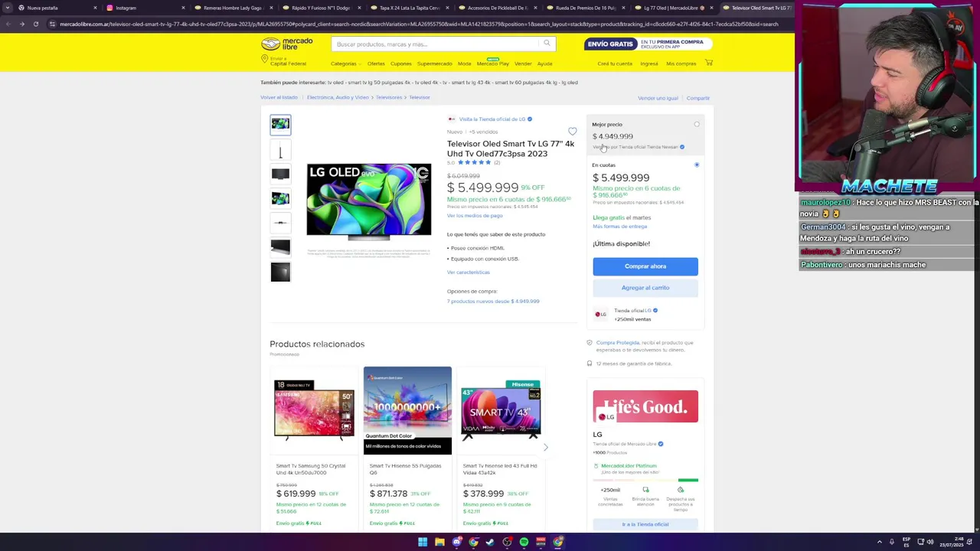Select the Mejor precio radio option
This screenshot has height=551, width=980.
tap(697, 124)
